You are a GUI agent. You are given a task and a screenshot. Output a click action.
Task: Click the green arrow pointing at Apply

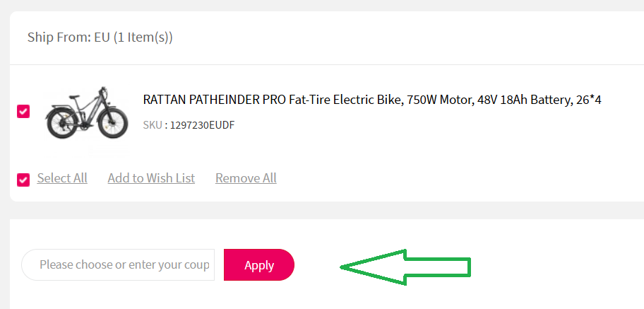pos(405,267)
